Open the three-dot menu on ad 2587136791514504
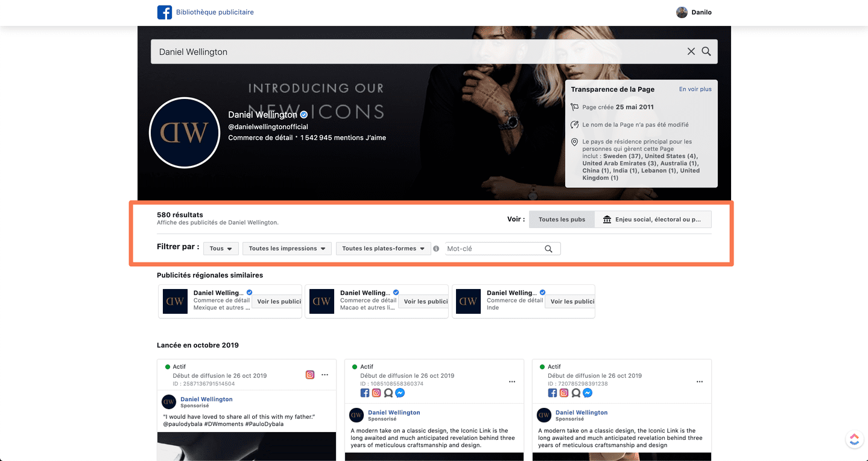868x461 pixels. coord(325,375)
